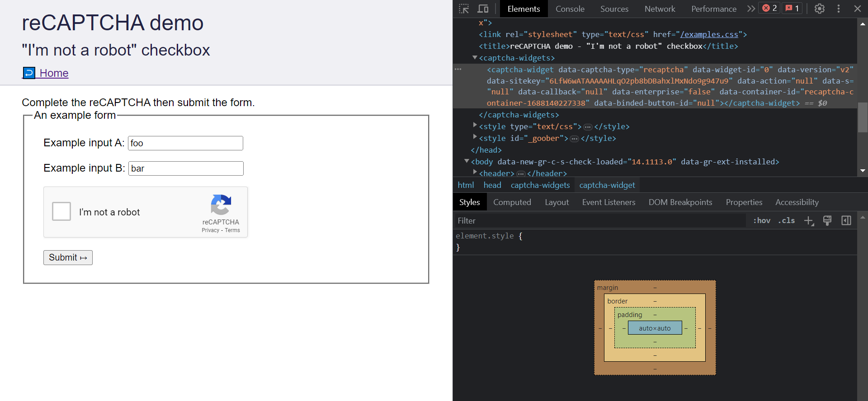Click the Example input A field
This screenshot has width=868, height=401.
click(x=185, y=143)
